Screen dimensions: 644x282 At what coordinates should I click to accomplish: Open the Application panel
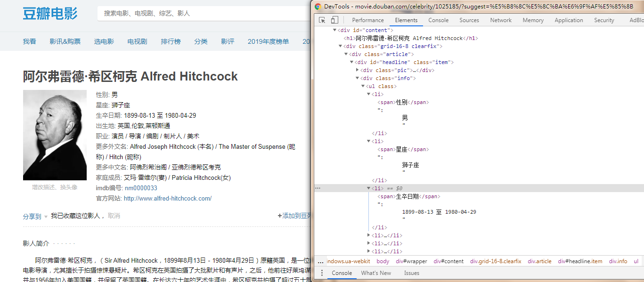click(x=569, y=20)
